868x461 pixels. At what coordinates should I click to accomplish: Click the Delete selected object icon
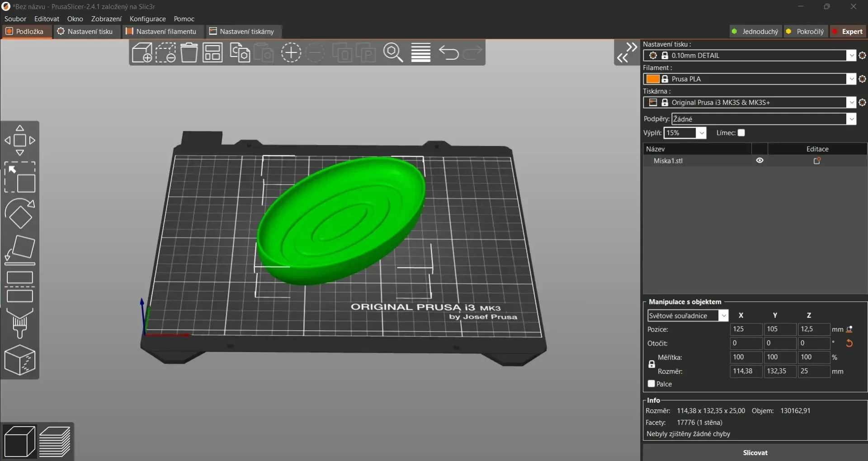[x=165, y=52]
